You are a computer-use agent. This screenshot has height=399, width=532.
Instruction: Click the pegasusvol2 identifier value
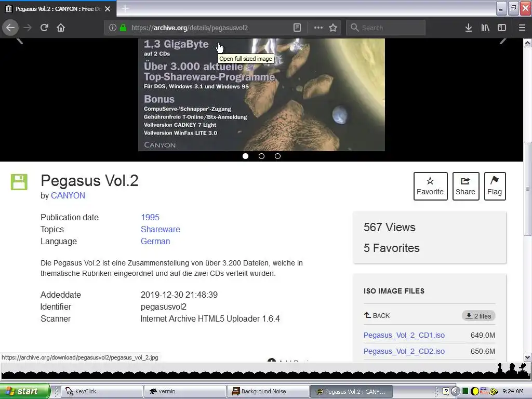[x=164, y=307]
